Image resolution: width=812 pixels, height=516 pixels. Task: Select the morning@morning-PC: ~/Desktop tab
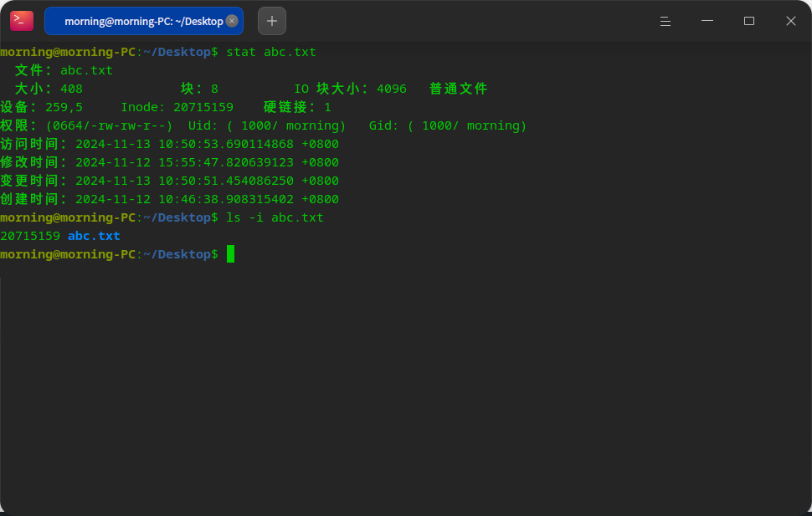(144, 21)
